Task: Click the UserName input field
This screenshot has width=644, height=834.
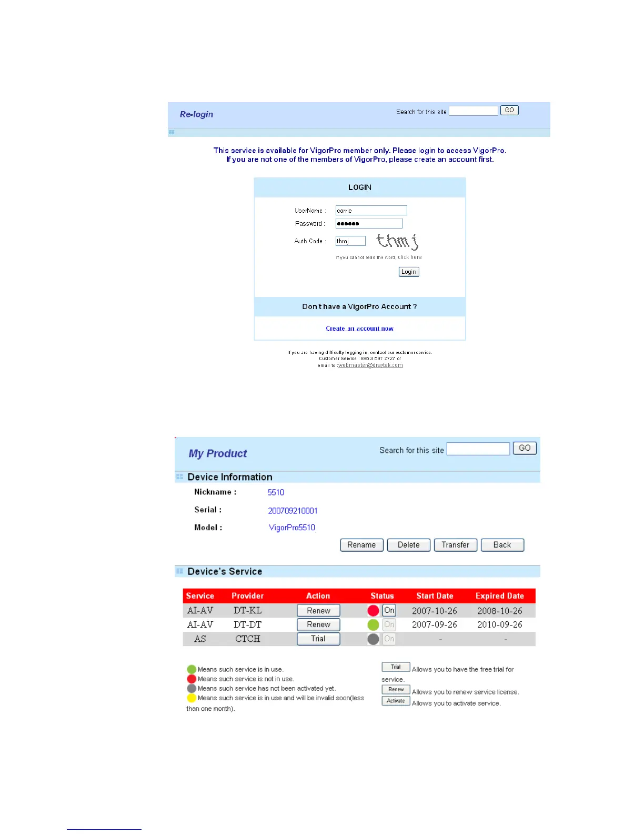Action: pyautogui.click(x=371, y=211)
